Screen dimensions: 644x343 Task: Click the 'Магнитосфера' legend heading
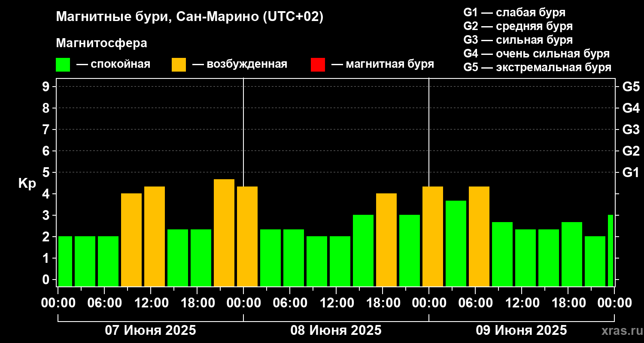coord(101,43)
